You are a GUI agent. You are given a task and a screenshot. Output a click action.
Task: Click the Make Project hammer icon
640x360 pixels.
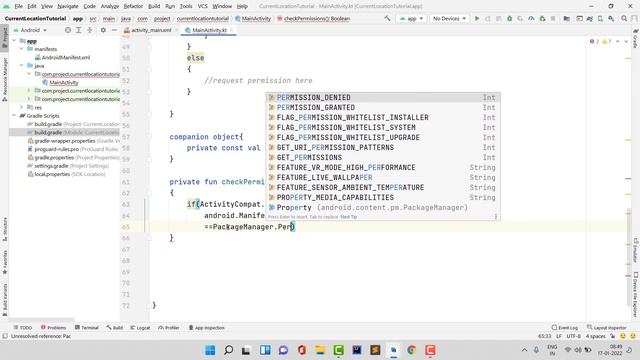[387, 18]
